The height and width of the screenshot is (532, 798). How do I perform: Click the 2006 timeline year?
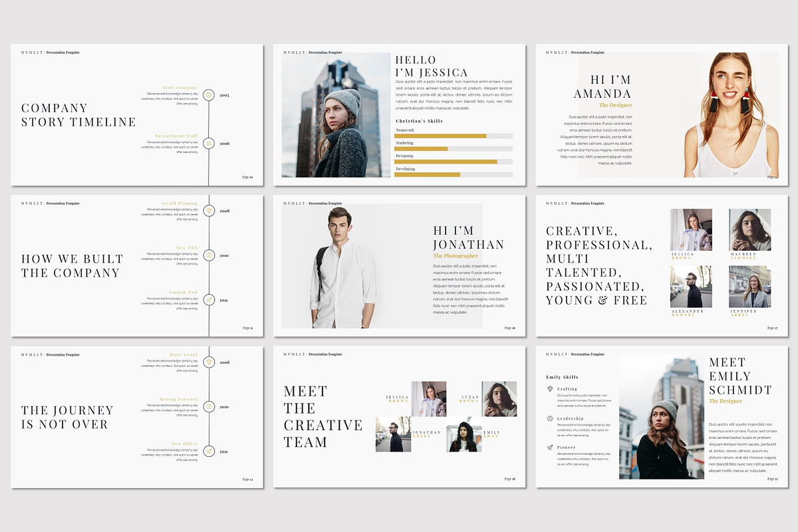pyautogui.click(x=224, y=144)
